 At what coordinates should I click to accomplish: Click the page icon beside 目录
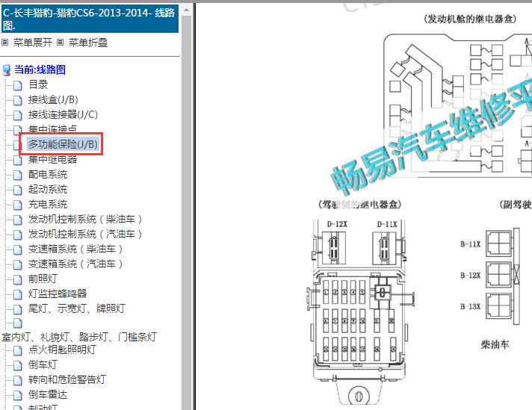click(18, 85)
